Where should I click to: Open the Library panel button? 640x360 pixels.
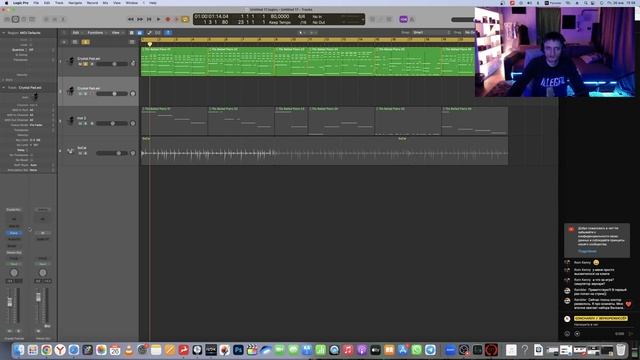pos(7,19)
